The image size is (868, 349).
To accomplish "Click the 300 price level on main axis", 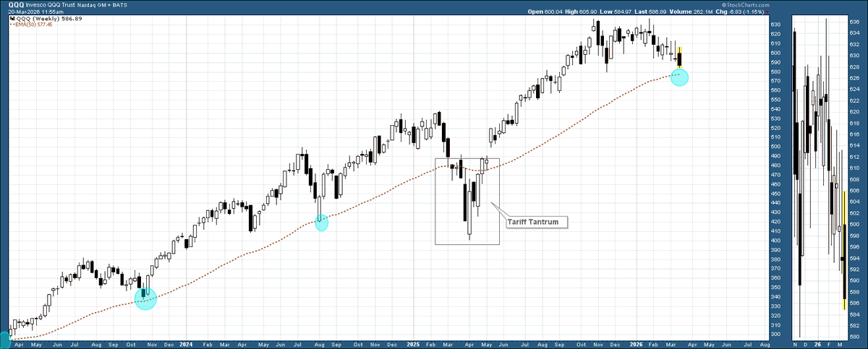I will [x=775, y=335].
